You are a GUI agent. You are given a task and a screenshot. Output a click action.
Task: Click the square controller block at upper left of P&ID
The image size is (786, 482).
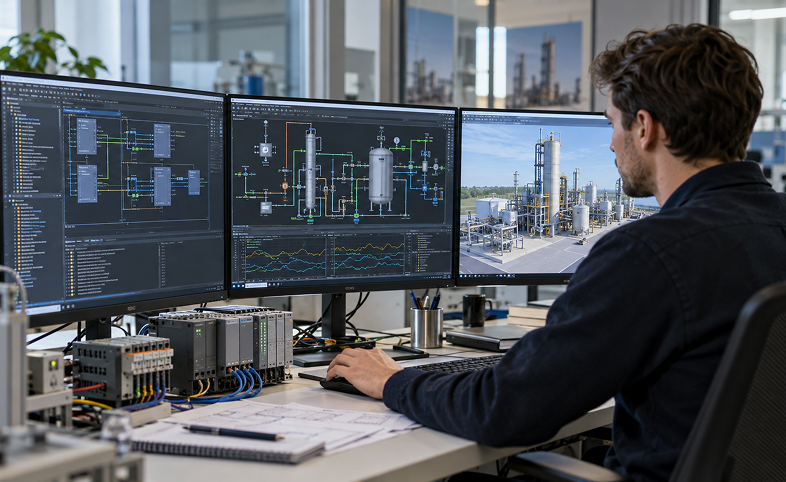(266, 150)
